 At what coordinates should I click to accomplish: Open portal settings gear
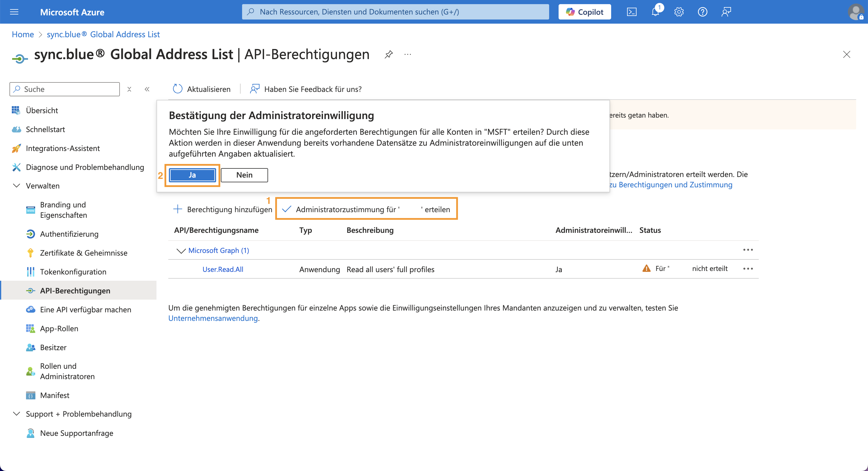click(x=679, y=12)
